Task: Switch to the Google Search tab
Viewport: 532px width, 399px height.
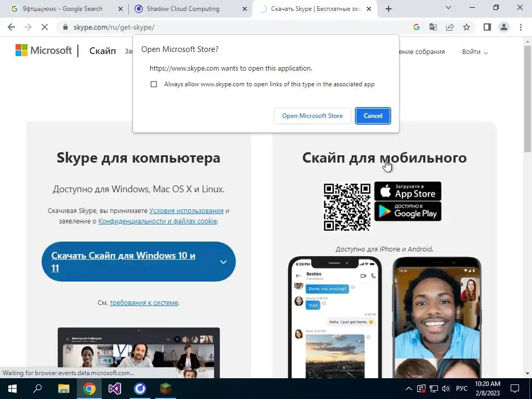Action: coord(64,9)
